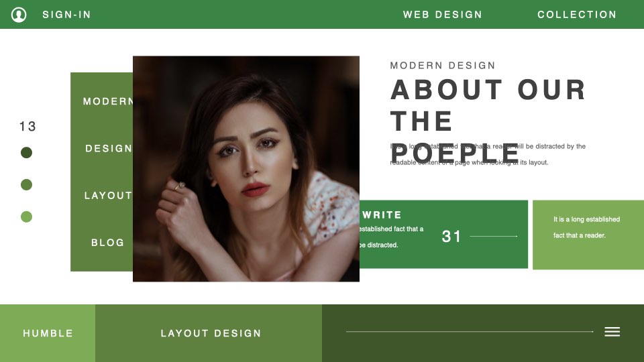Open the WRITE green card
This screenshot has height=362, width=644.
point(443,235)
